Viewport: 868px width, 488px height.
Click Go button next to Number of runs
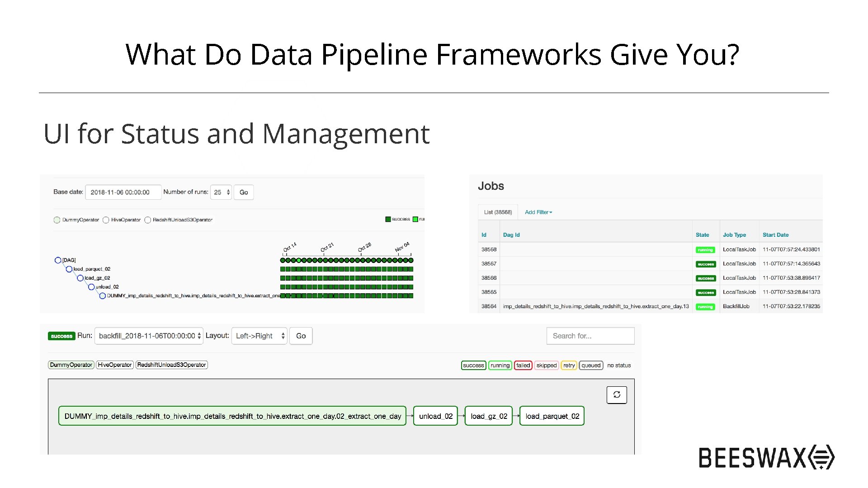[244, 192]
